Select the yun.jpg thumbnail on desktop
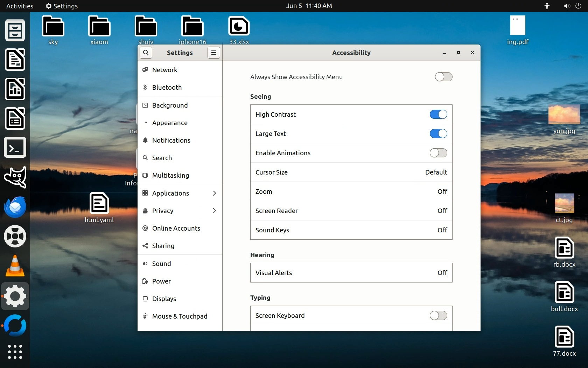 tap(564, 115)
